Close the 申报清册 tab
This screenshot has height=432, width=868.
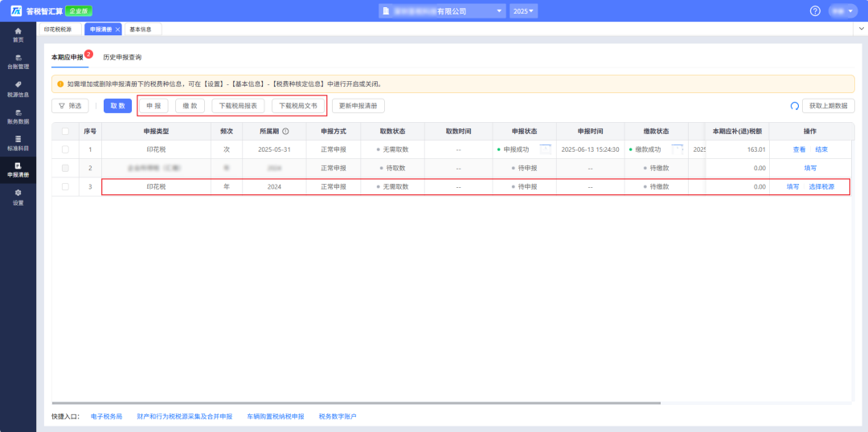[117, 30]
